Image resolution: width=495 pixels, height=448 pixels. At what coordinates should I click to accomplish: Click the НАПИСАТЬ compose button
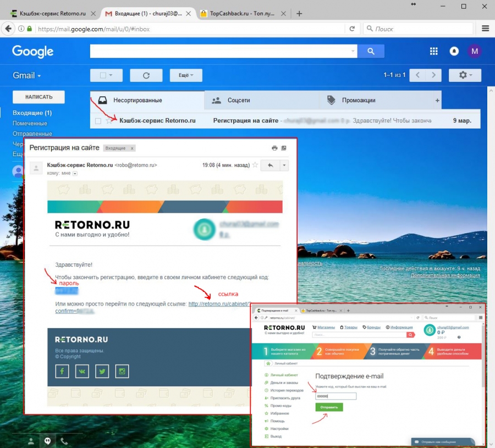[x=39, y=97]
